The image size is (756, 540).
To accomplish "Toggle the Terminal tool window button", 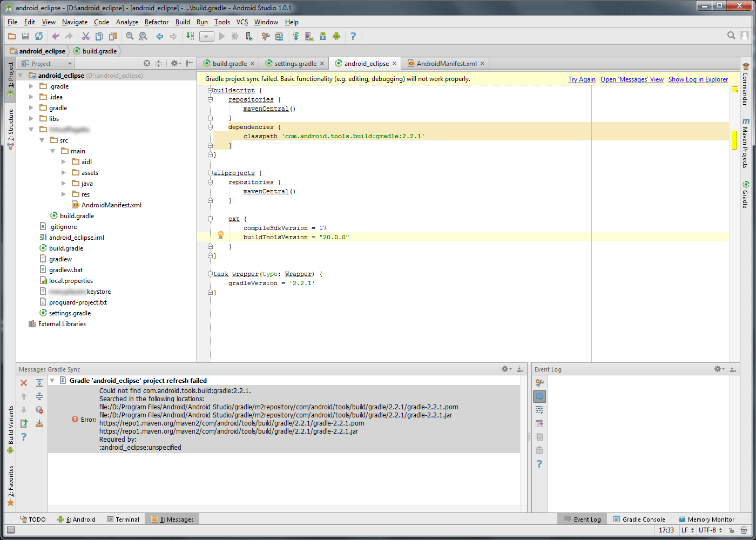I will pos(123,519).
